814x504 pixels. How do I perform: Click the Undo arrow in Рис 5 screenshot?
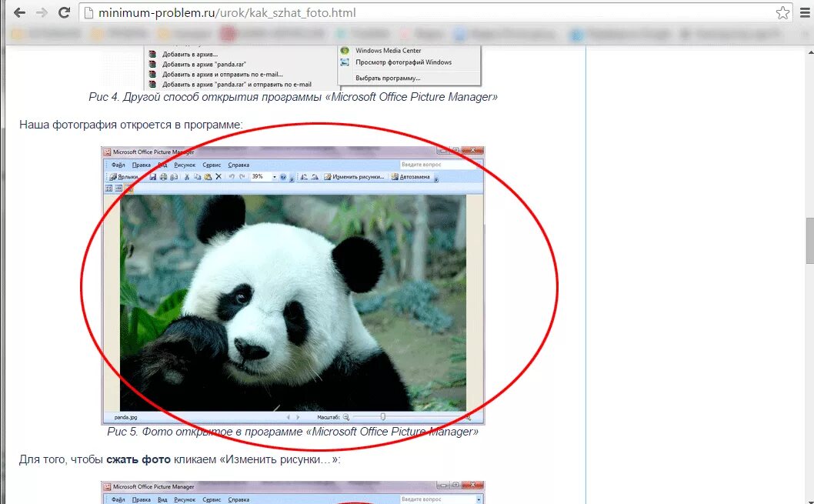coord(232,177)
